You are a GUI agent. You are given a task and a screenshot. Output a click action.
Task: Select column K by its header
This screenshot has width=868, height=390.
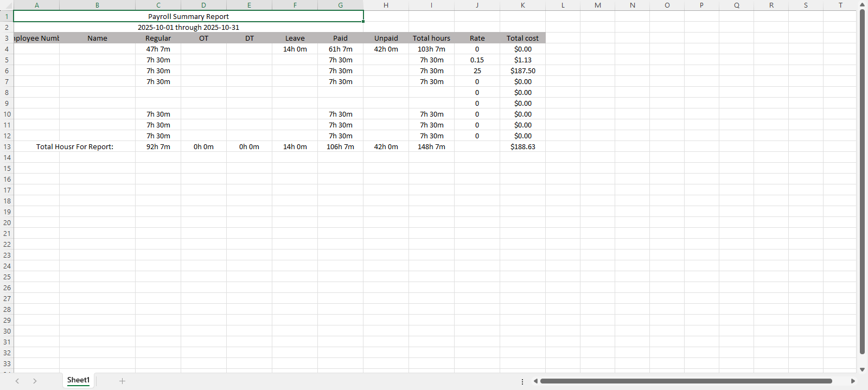click(522, 5)
